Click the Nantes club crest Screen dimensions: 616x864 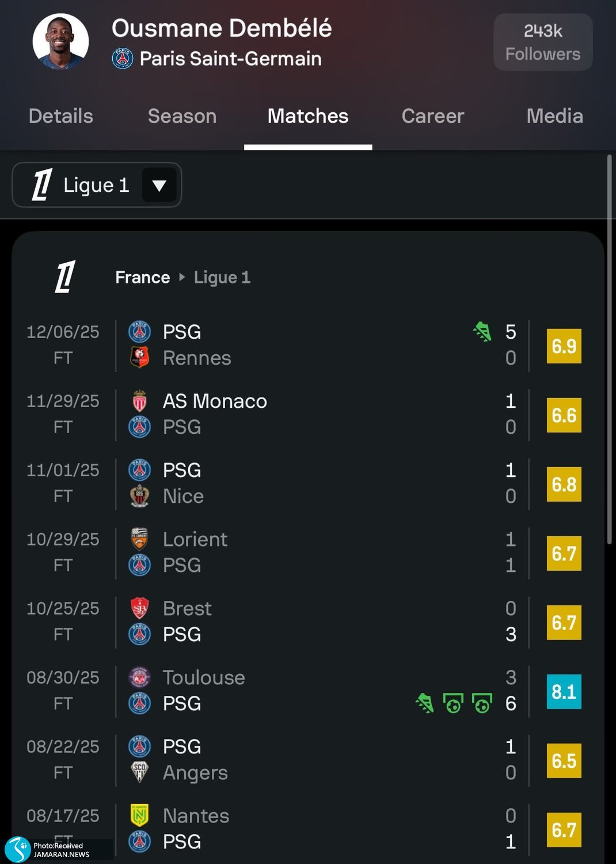(x=139, y=816)
